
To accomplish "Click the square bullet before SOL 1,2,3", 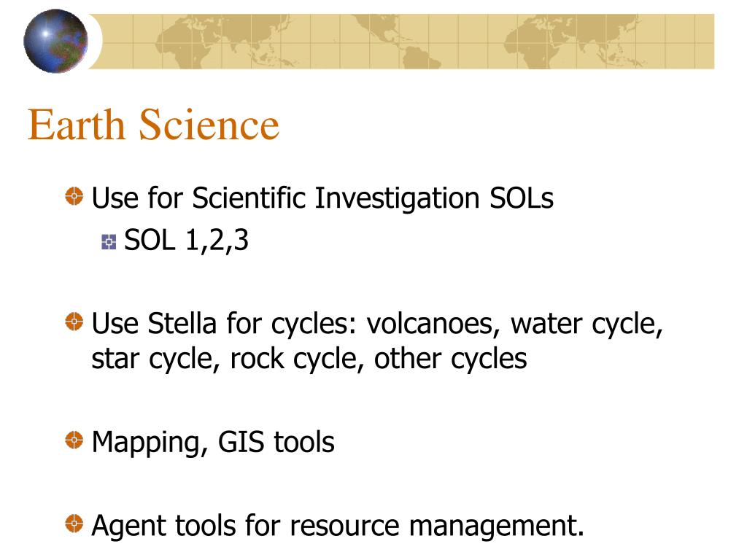I will tap(109, 242).
